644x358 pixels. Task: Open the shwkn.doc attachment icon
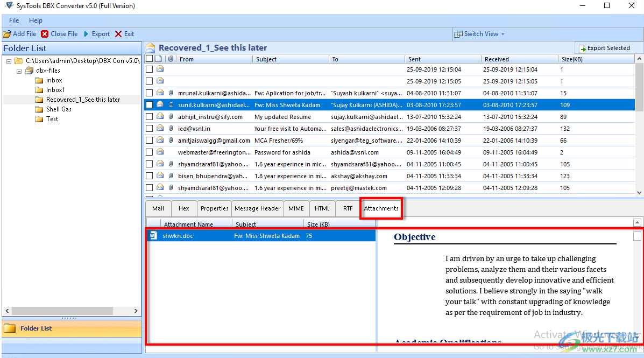154,235
